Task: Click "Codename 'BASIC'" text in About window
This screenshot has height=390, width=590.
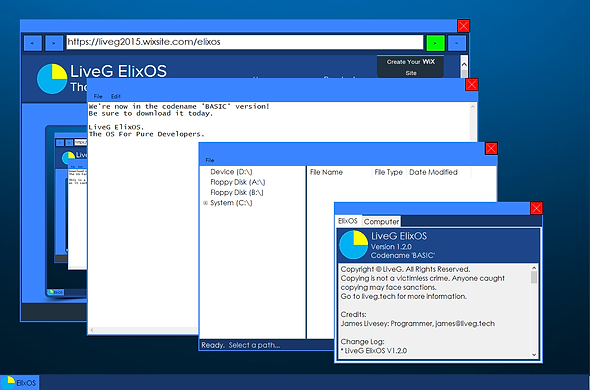Action: tap(403, 256)
